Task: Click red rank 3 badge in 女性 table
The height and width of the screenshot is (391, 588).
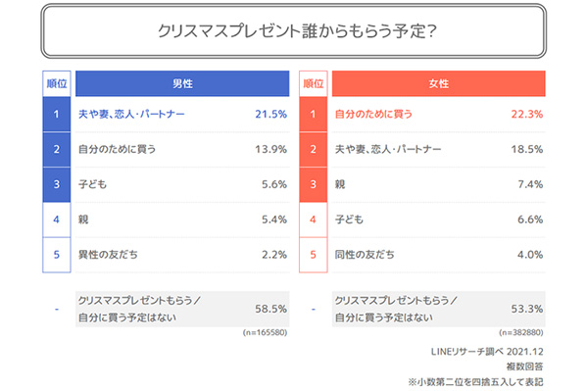Action: click(314, 184)
